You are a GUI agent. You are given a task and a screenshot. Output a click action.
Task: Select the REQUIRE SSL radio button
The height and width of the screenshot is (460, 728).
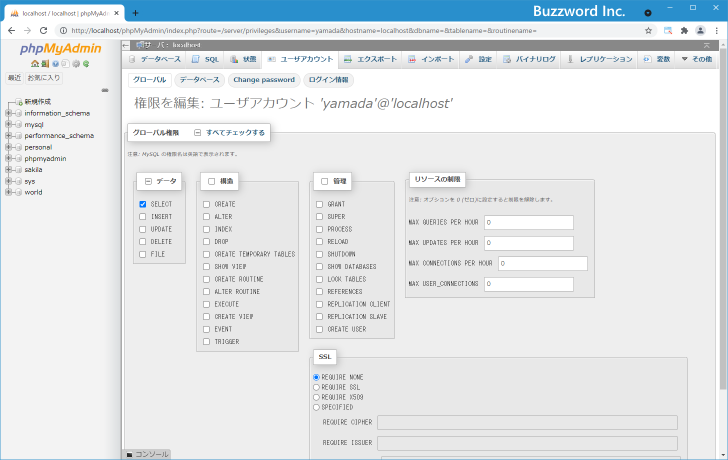317,387
